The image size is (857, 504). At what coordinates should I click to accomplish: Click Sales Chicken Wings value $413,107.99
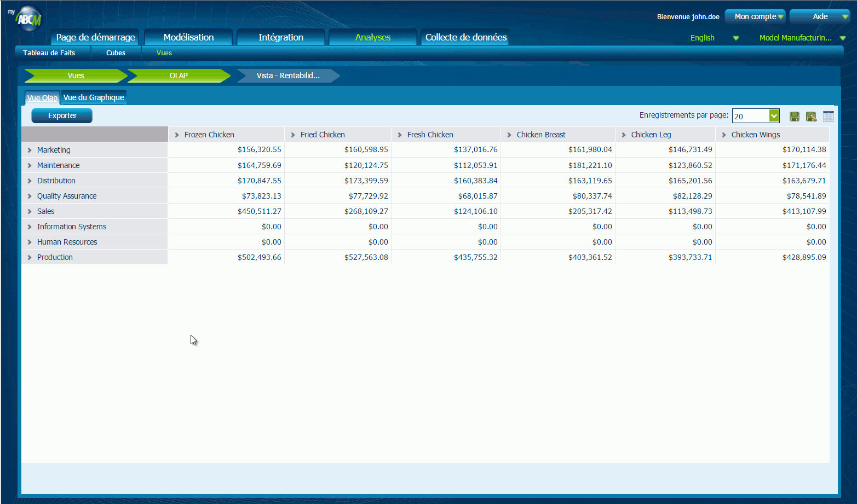click(x=804, y=211)
